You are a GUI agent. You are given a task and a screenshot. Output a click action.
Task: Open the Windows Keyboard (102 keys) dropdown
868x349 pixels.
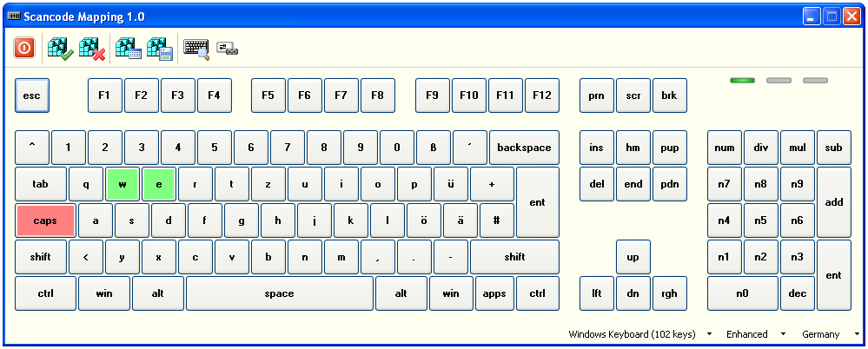point(640,334)
